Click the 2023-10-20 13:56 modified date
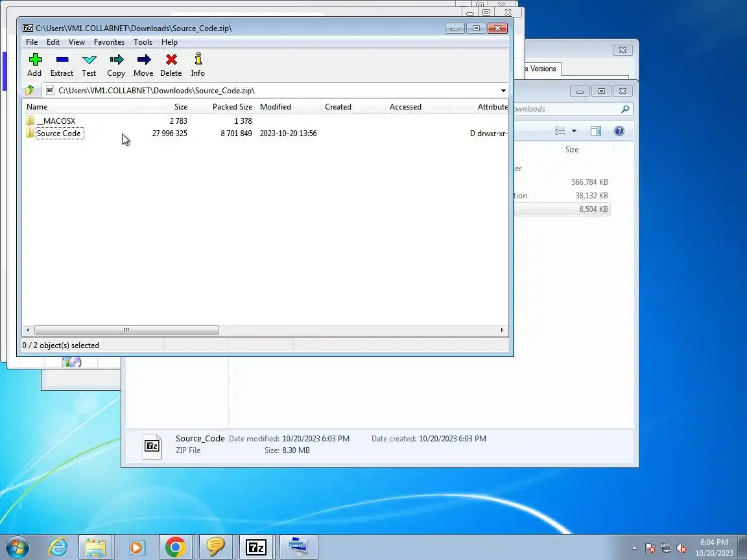 coord(288,134)
